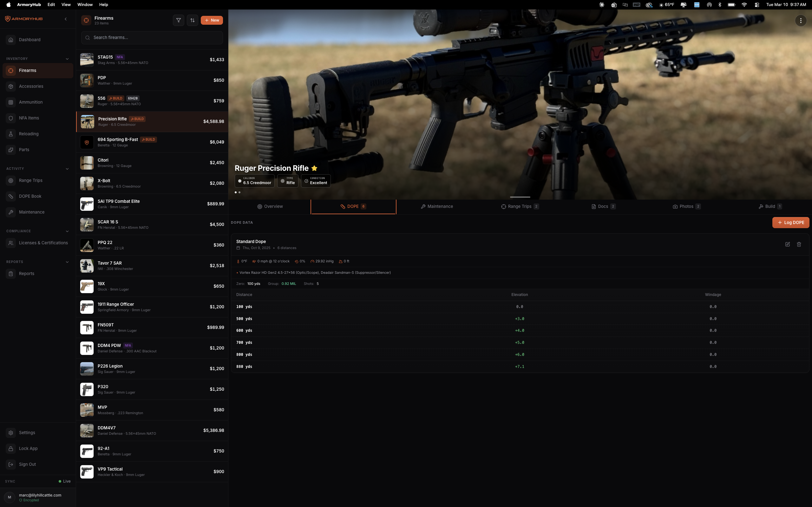Viewport: 812px width, 507px height.
Task: Collapse the Activity section
Action: click(68, 169)
